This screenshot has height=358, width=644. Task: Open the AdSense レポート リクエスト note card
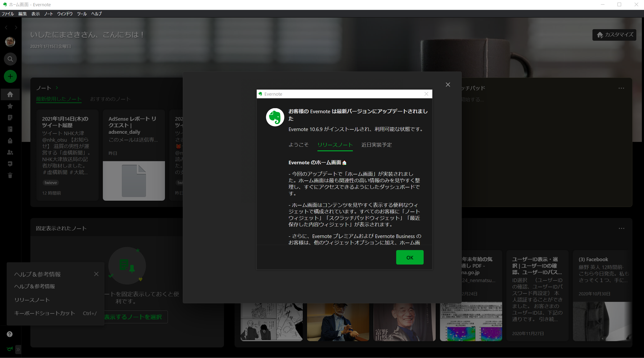pos(134,155)
